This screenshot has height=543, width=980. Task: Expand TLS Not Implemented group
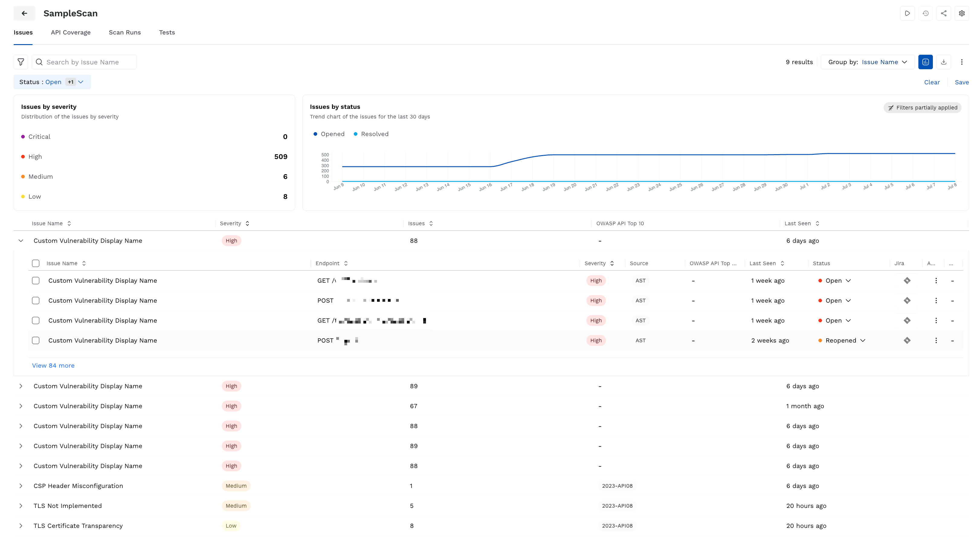point(21,506)
